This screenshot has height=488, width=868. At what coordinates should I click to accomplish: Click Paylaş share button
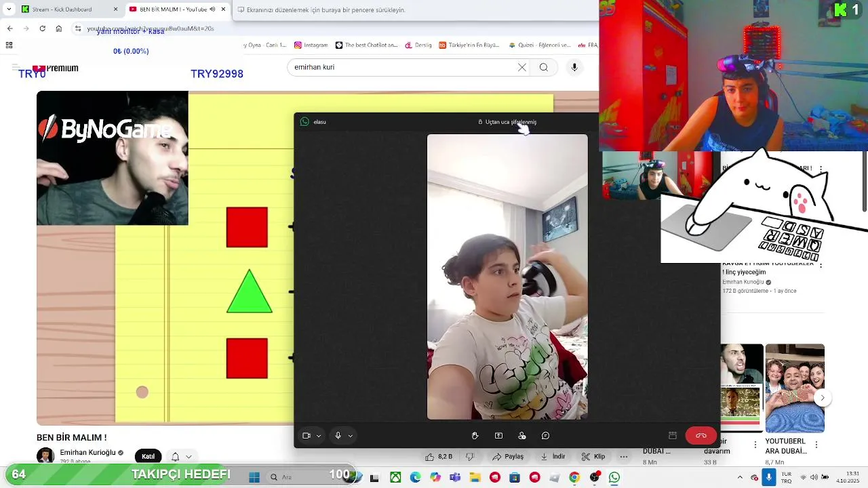point(509,457)
